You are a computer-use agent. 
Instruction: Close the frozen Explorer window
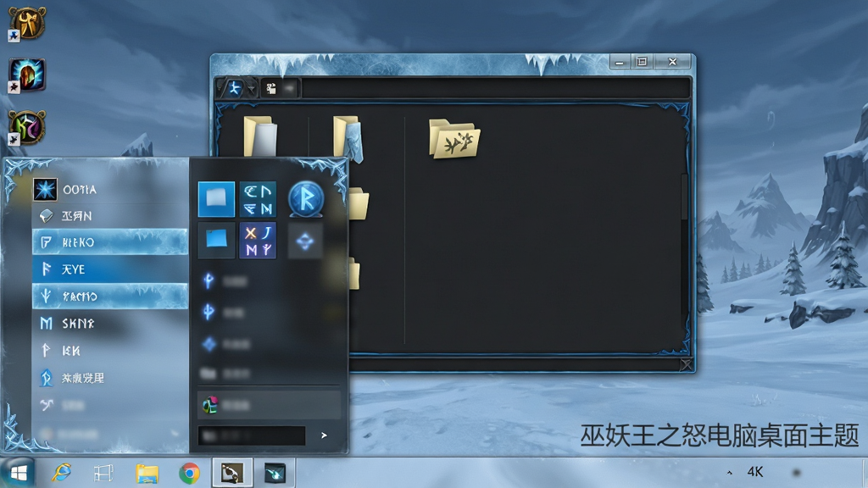click(x=672, y=62)
